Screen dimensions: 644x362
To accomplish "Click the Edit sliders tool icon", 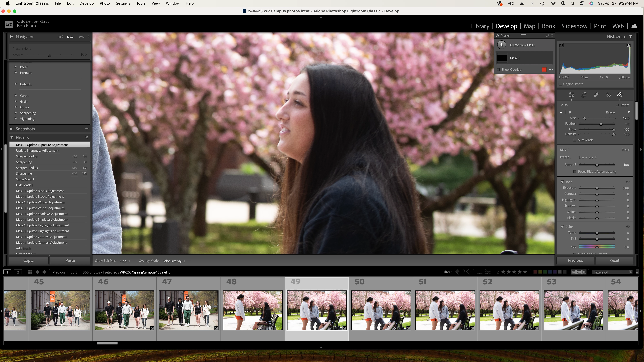I will tap(571, 95).
